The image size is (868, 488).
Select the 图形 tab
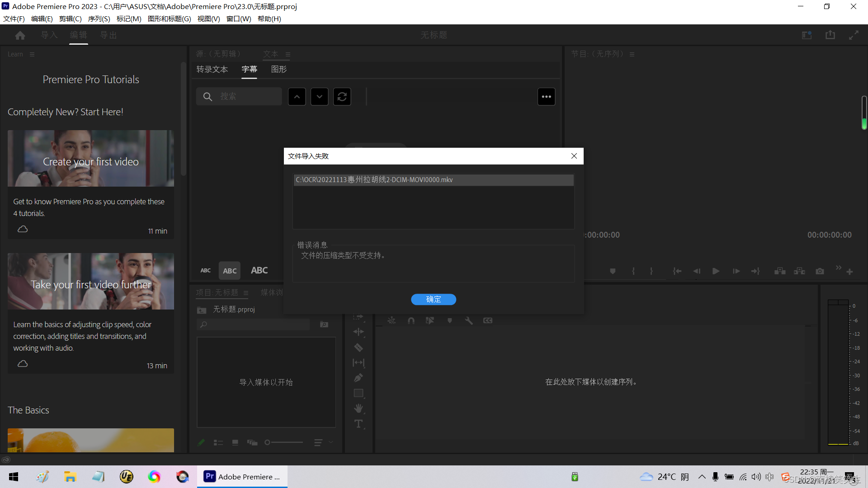pyautogui.click(x=279, y=69)
